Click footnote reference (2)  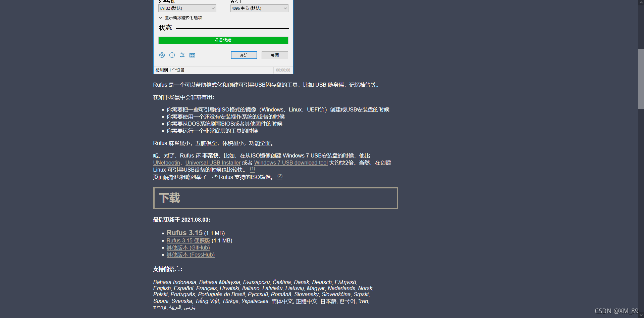(x=280, y=176)
